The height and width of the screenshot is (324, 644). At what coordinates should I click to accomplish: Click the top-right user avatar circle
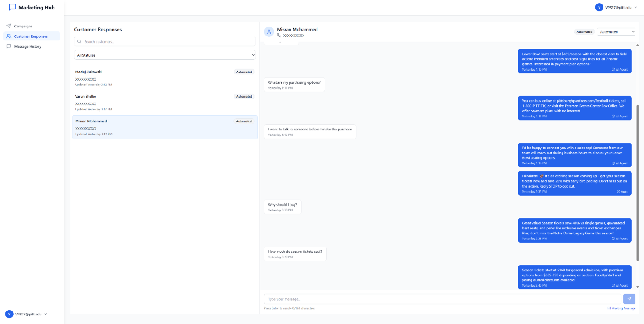pyautogui.click(x=599, y=7)
